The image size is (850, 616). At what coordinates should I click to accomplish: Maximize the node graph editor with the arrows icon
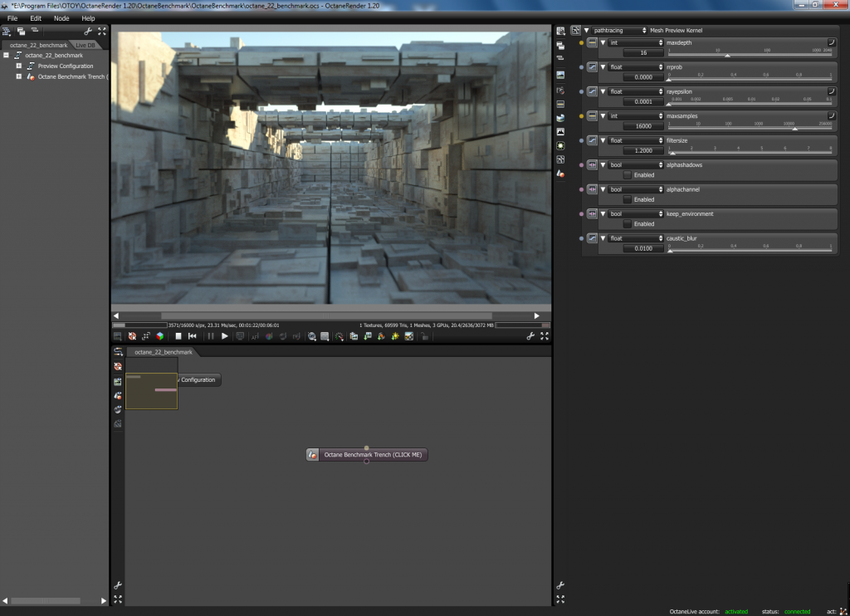tap(118, 599)
